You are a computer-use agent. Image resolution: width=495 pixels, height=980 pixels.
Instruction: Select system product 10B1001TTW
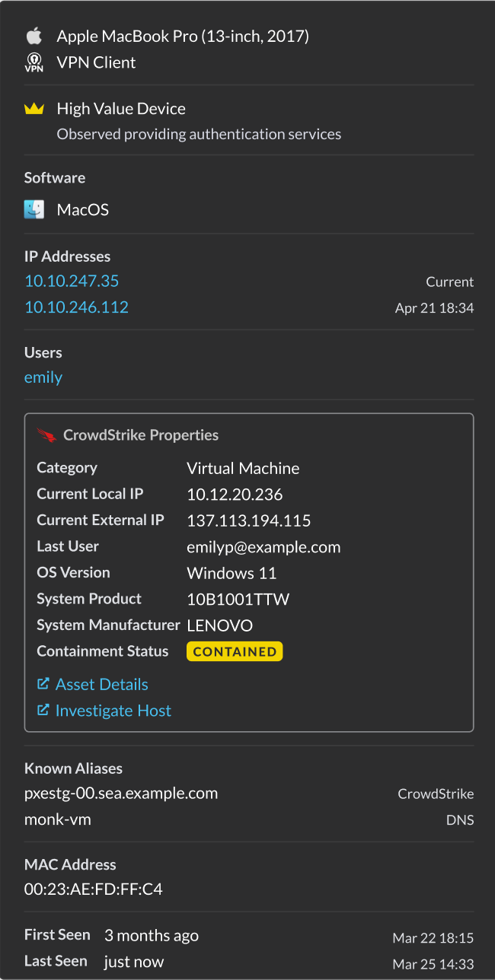pyautogui.click(x=238, y=599)
